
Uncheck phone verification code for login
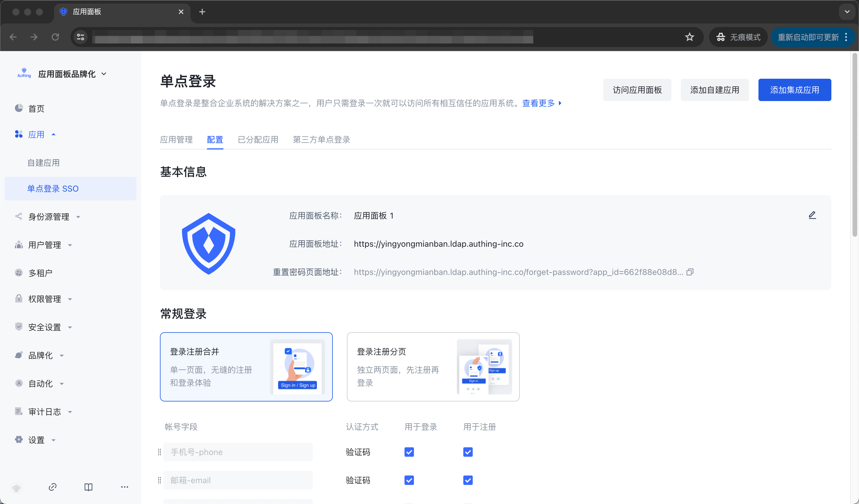pos(409,452)
